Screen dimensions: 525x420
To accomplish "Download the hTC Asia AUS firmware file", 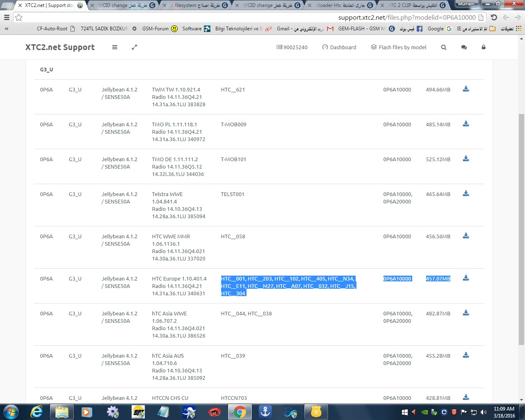I will (466, 355).
